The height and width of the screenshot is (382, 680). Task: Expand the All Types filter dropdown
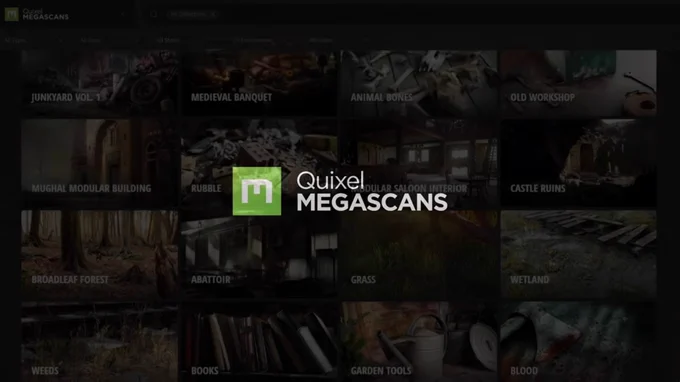point(33,40)
